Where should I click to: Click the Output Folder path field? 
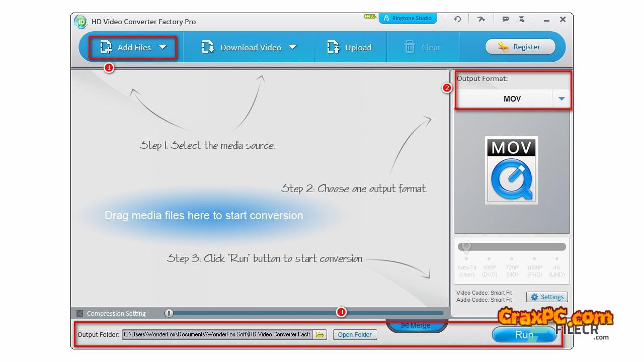pos(217,334)
